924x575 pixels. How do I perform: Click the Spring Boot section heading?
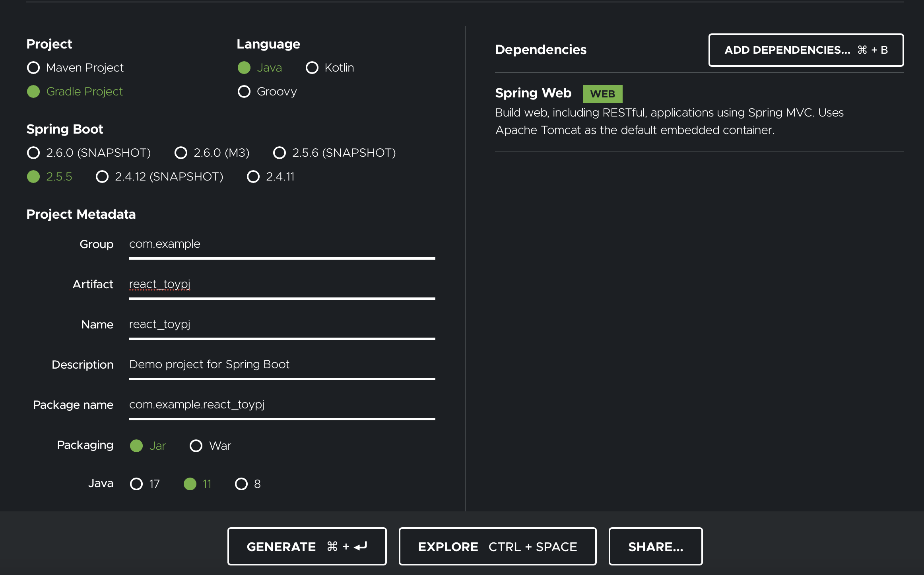(x=65, y=129)
